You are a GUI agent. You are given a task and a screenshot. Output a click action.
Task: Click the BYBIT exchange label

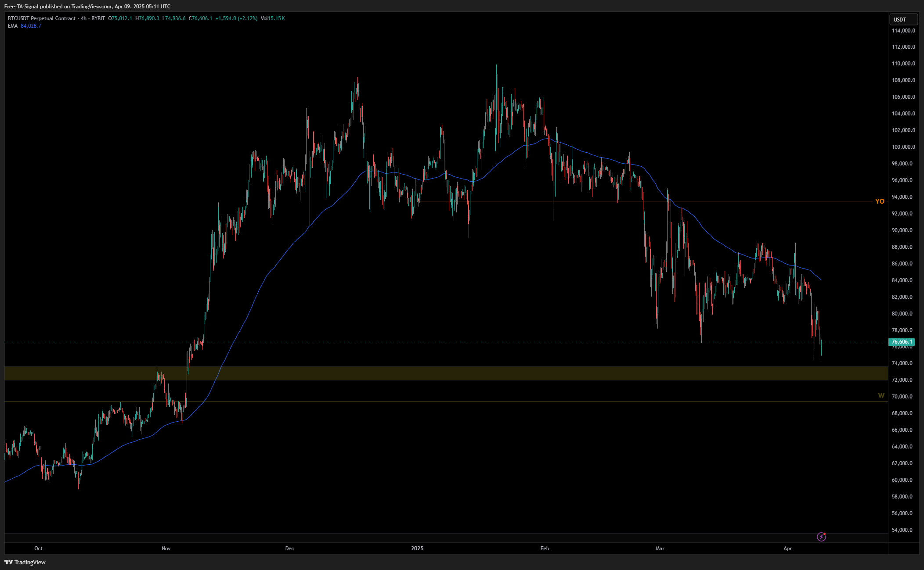click(x=98, y=18)
